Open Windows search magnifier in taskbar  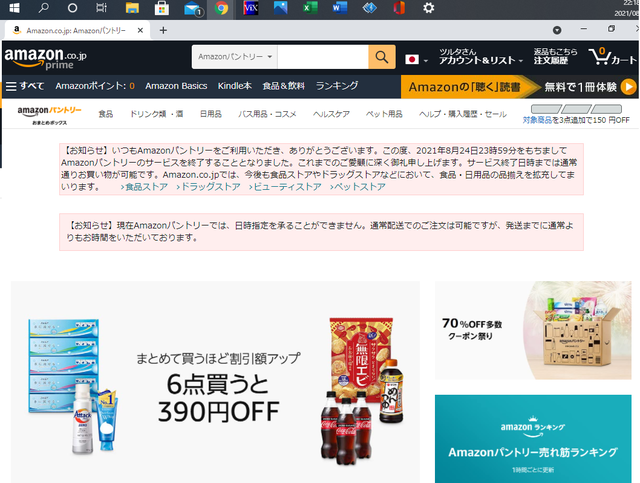43,8
